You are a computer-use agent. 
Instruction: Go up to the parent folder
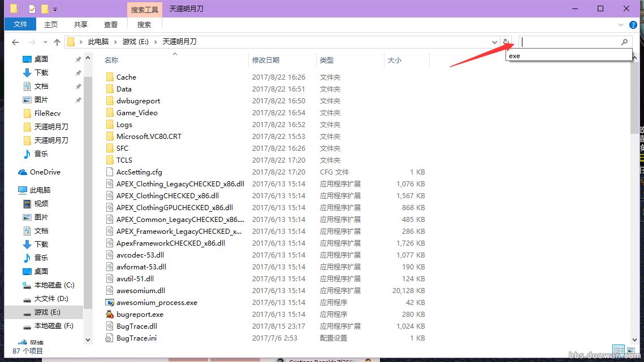tap(57, 41)
